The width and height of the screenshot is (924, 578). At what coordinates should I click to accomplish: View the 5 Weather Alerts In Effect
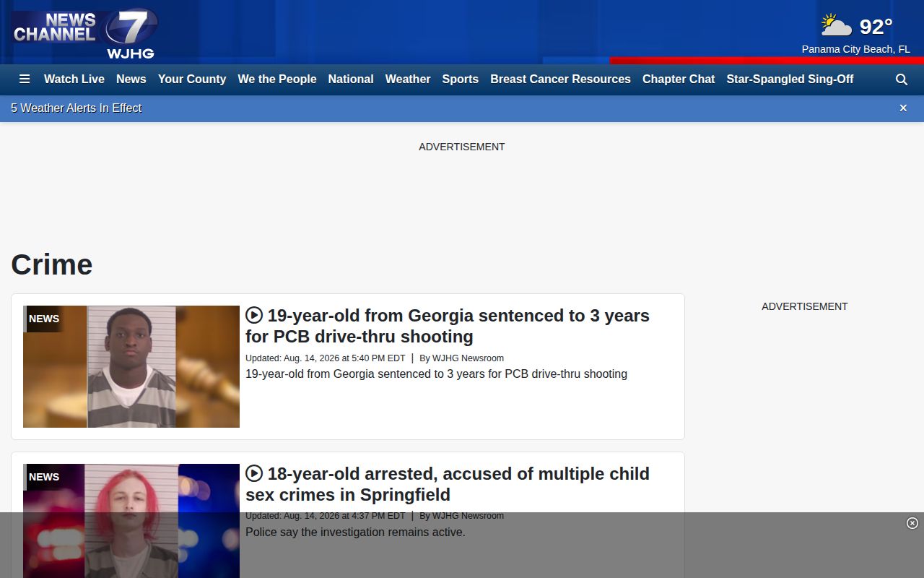tap(77, 108)
